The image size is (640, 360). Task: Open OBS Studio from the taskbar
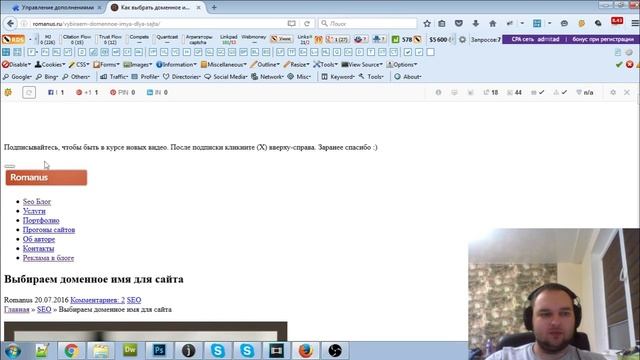335,351
